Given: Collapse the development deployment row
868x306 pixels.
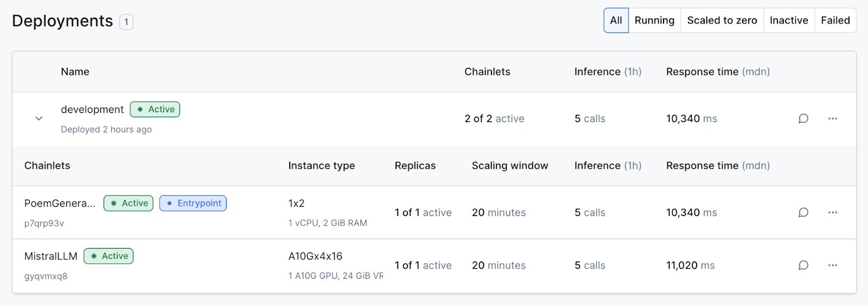Looking at the screenshot, I should pyautogui.click(x=39, y=118).
